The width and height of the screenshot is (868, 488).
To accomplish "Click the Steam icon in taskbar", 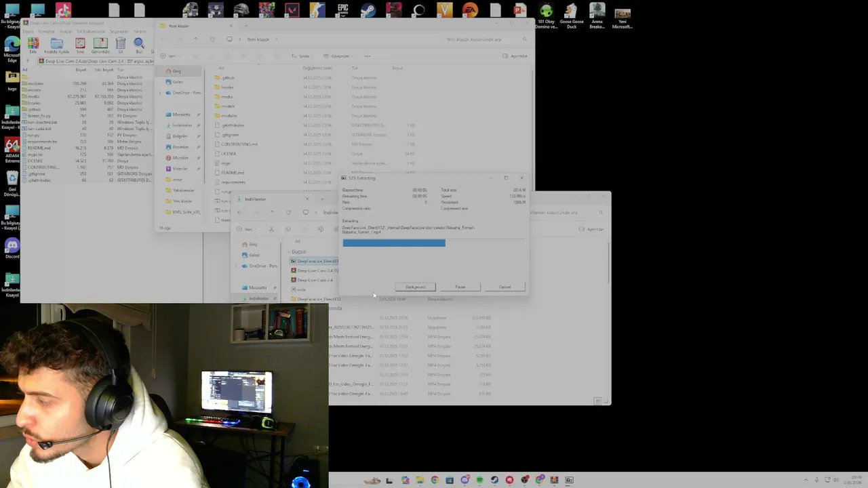I will (494, 480).
